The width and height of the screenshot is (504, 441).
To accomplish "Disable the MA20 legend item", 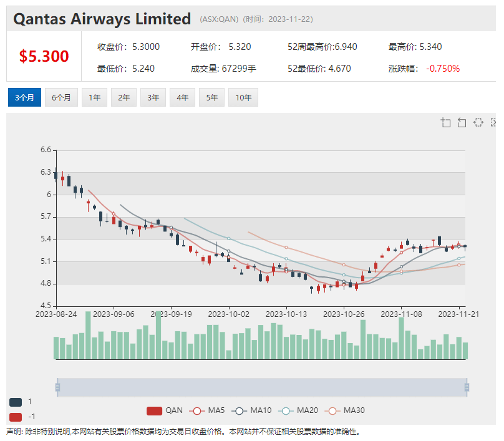I will point(297,410).
